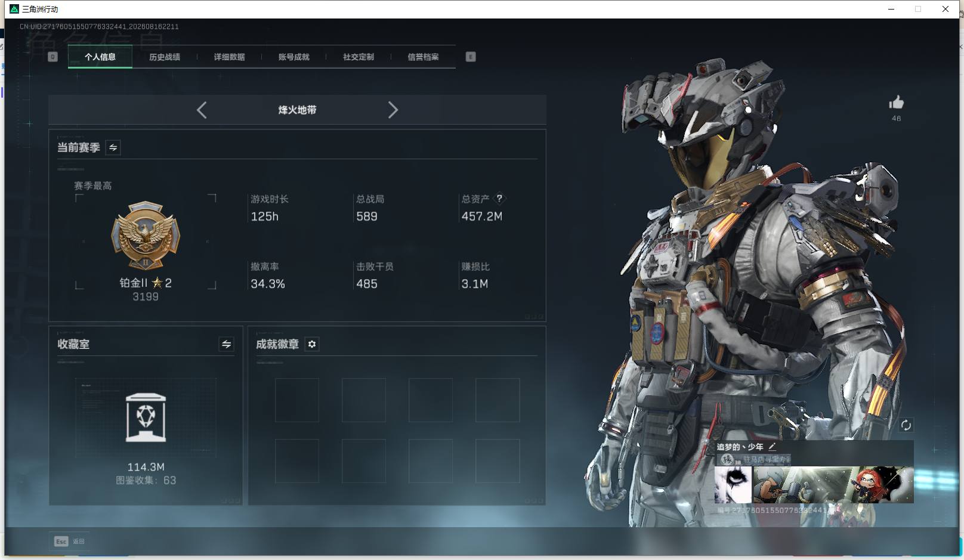The height and width of the screenshot is (560, 964).
Task: Click the collection room display case icon
Action: pyautogui.click(x=146, y=417)
